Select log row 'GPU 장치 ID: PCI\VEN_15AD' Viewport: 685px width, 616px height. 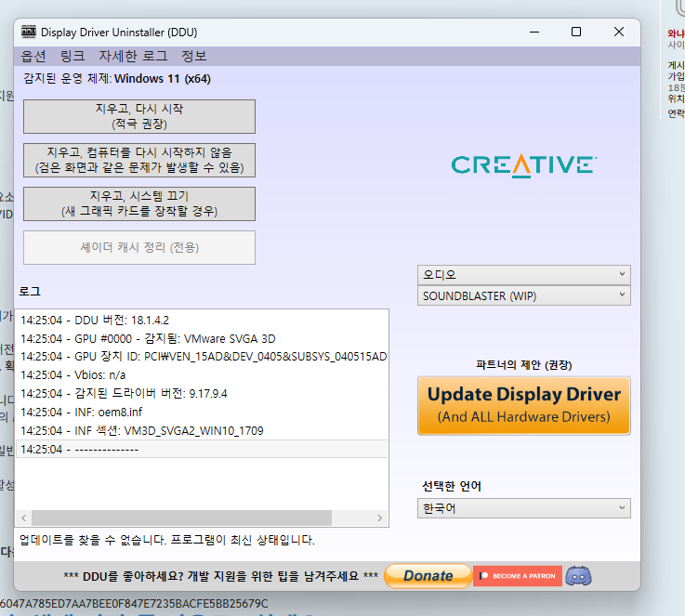pos(202,357)
